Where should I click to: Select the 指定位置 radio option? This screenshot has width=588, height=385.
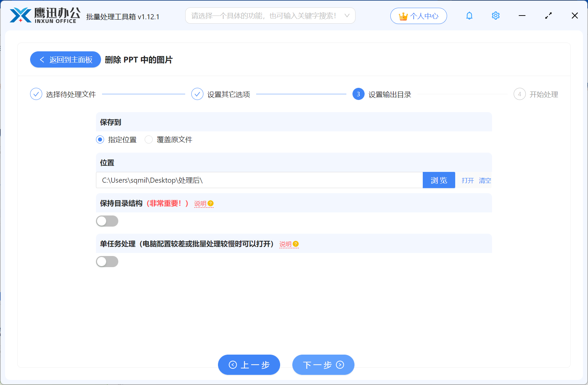pos(100,139)
